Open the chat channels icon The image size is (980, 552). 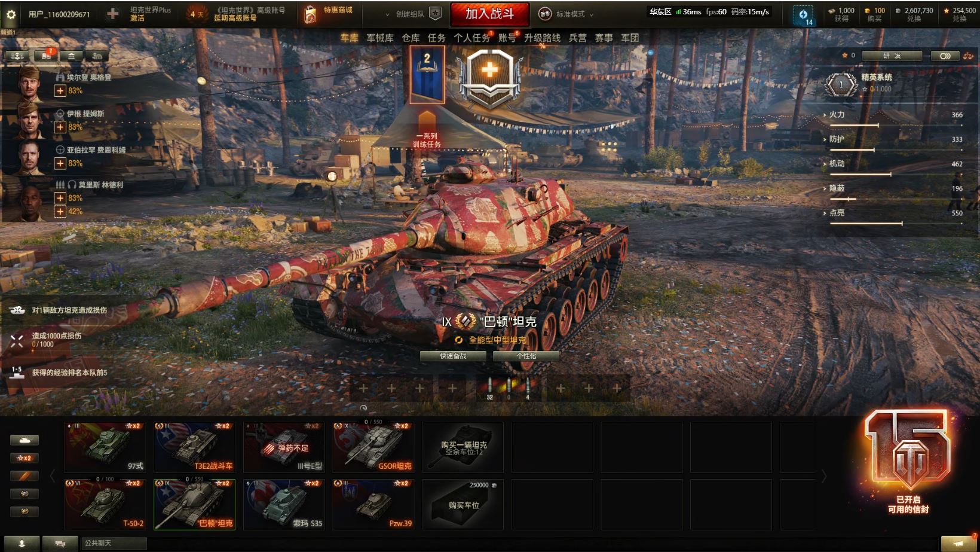(60, 543)
